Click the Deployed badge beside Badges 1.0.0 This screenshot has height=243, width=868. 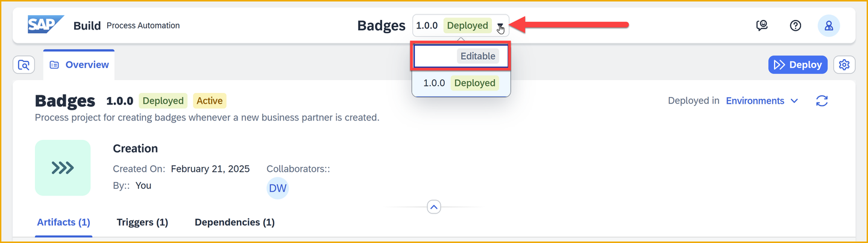point(163,101)
